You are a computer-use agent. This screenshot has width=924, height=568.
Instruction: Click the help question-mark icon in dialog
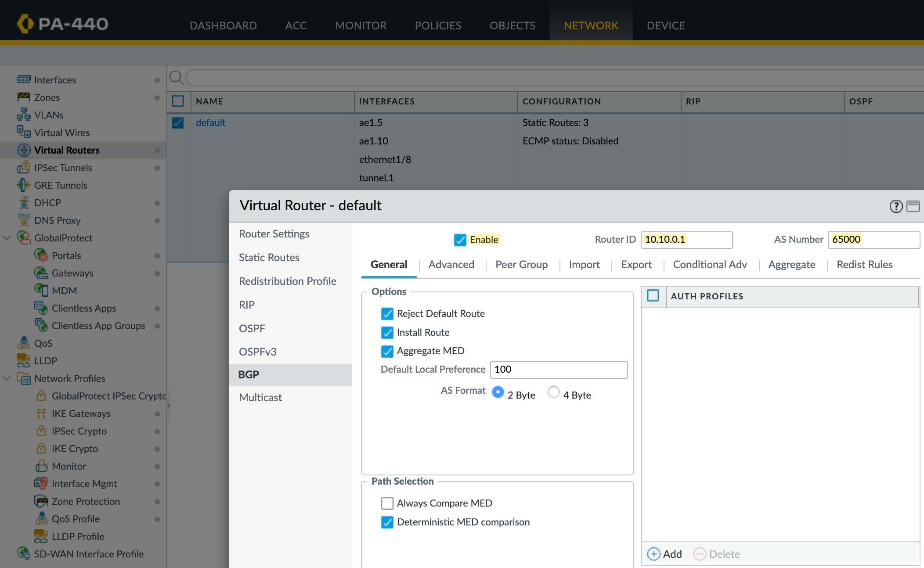[896, 206]
